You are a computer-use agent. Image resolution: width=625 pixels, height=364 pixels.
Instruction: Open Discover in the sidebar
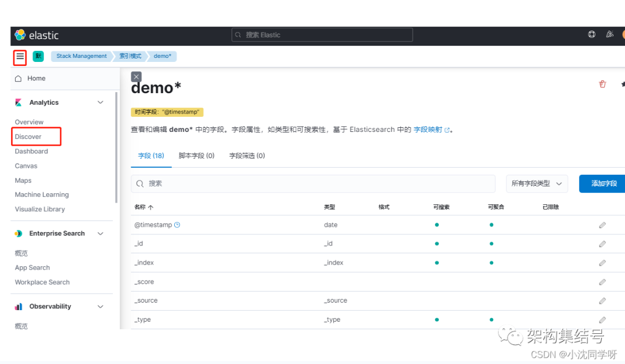28,137
